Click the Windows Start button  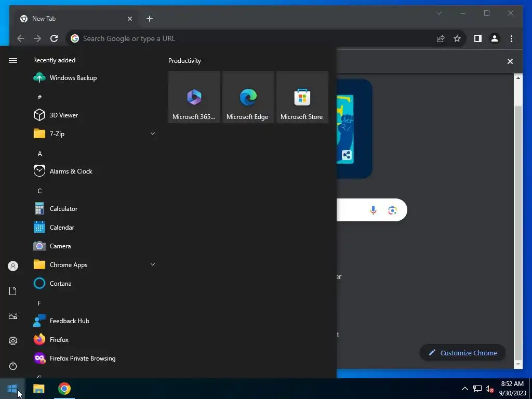tap(12, 389)
